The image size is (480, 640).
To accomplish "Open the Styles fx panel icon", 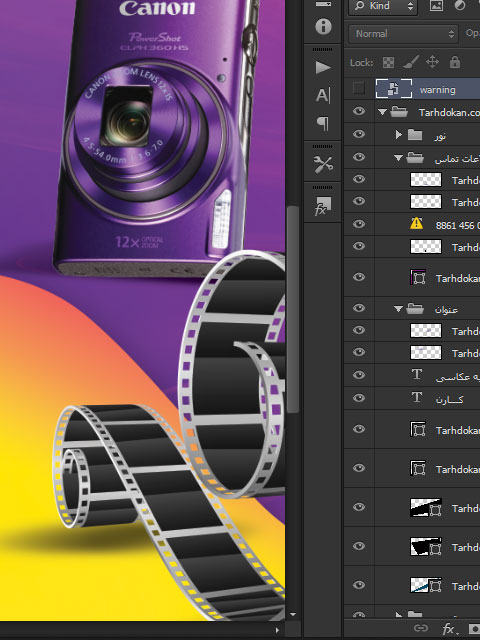I will [323, 206].
